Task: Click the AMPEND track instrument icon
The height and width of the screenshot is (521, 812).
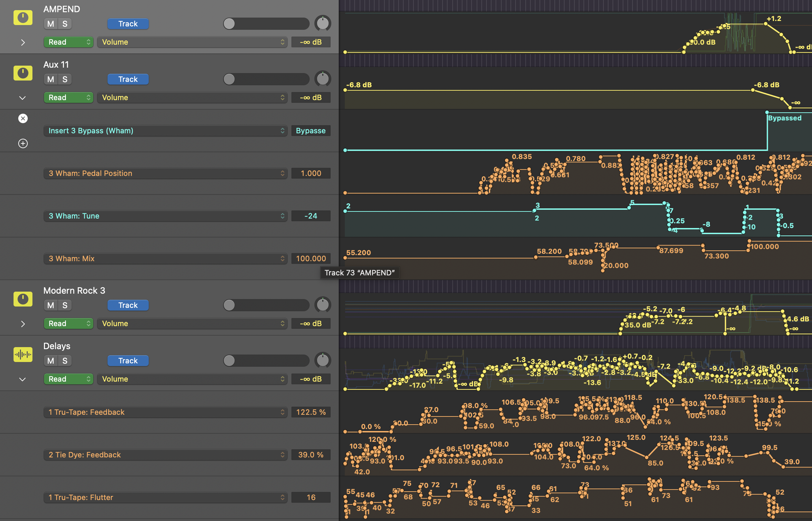Action: click(23, 18)
